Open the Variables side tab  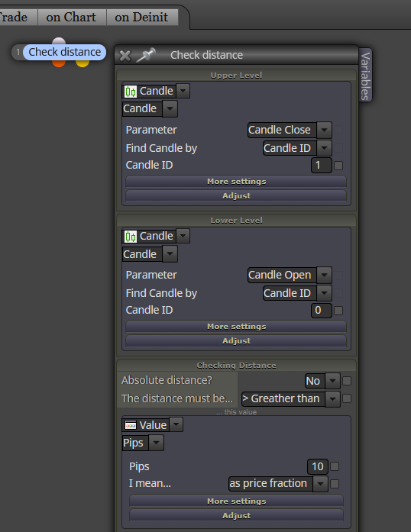click(365, 76)
